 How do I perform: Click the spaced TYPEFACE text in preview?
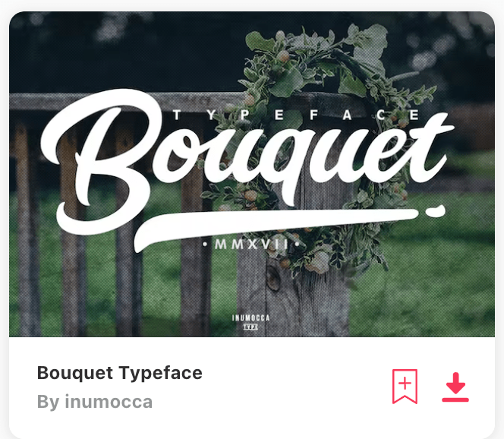pos(296,115)
